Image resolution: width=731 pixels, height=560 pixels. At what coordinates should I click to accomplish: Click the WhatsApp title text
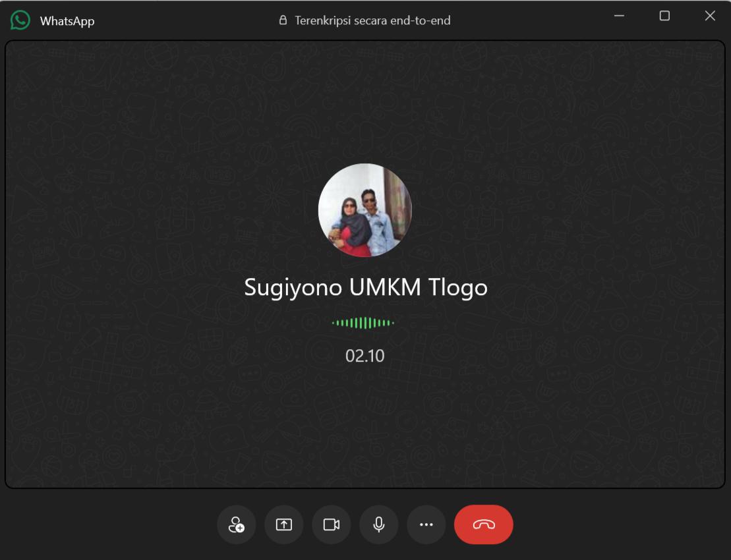point(67,21)
